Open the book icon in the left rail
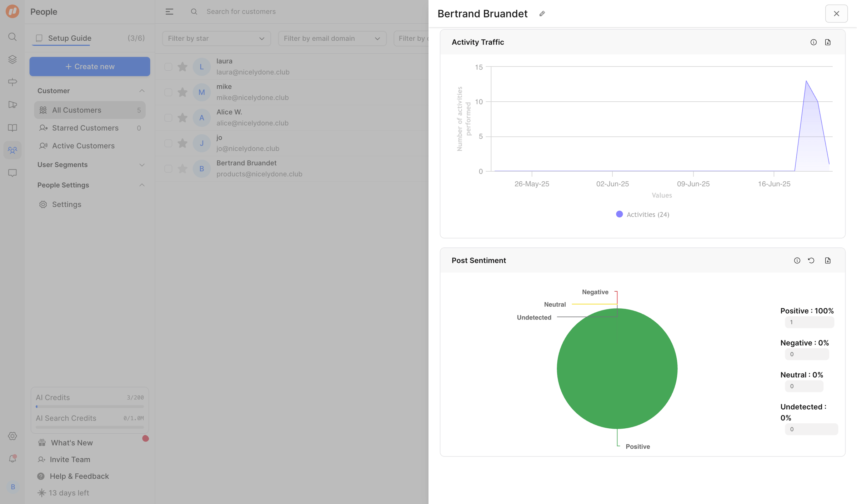Image resolution: width=857 pixels, height=504 pixels. 12,128
